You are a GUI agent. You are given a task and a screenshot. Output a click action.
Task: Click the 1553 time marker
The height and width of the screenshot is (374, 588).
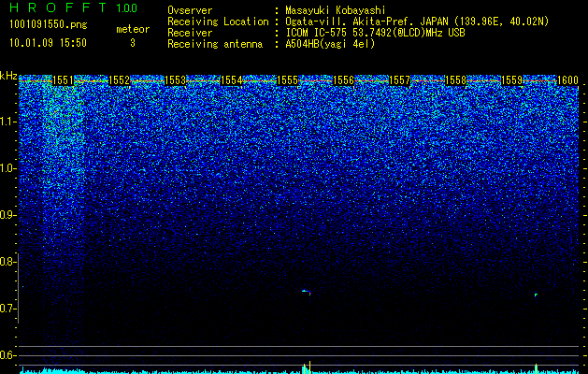pyautogui.click(x=176, y=80)
